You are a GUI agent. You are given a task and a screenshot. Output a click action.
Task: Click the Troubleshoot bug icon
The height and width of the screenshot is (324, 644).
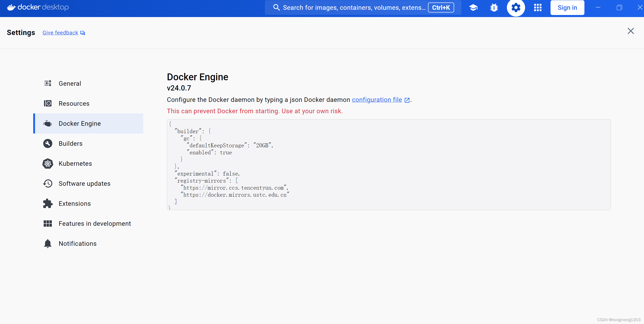[x=494, y=8]
